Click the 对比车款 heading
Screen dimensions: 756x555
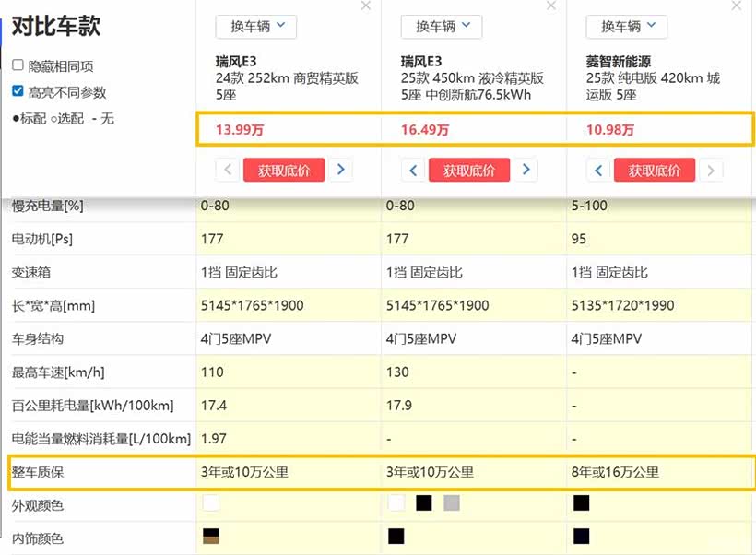[56, 26]
